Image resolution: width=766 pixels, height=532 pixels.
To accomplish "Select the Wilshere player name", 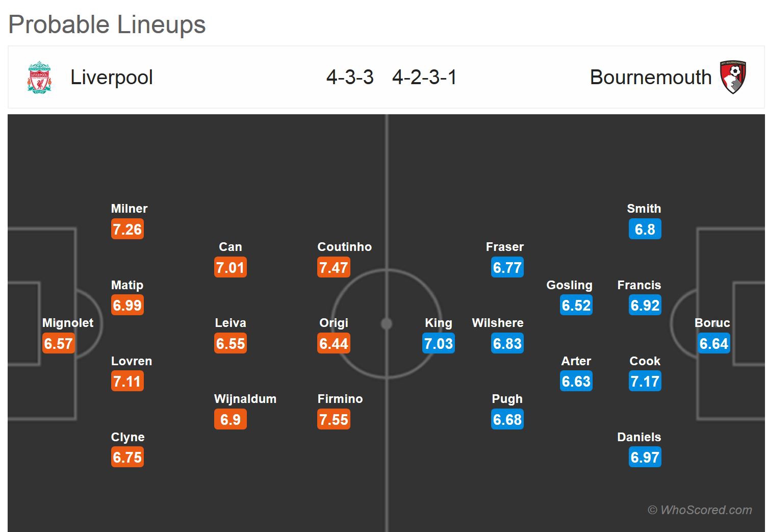I will coord(498,323).
